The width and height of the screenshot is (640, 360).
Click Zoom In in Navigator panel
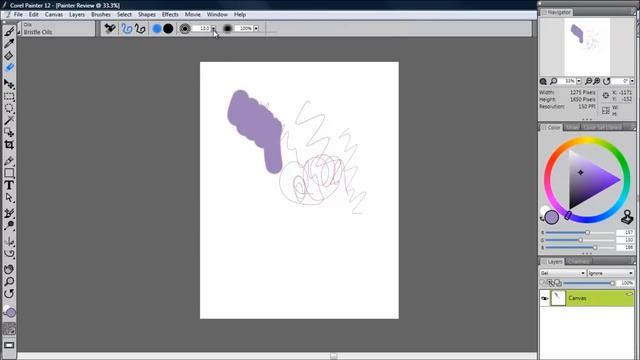(596, 81)
